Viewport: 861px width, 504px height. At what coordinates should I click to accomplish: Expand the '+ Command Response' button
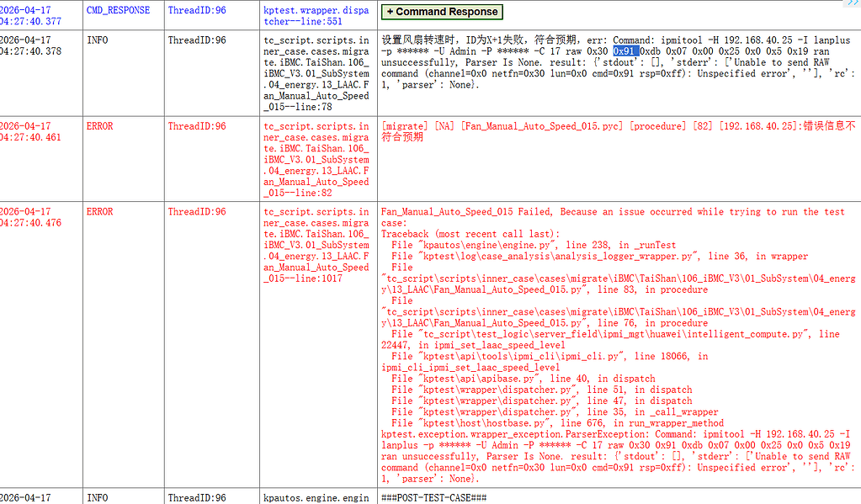(442, 12)
